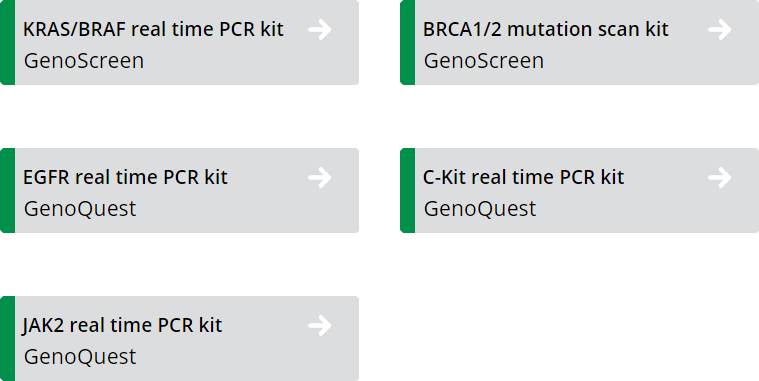Click green bar of JAK2 card
Screen dimensions: 759x381
coord(7,338)
